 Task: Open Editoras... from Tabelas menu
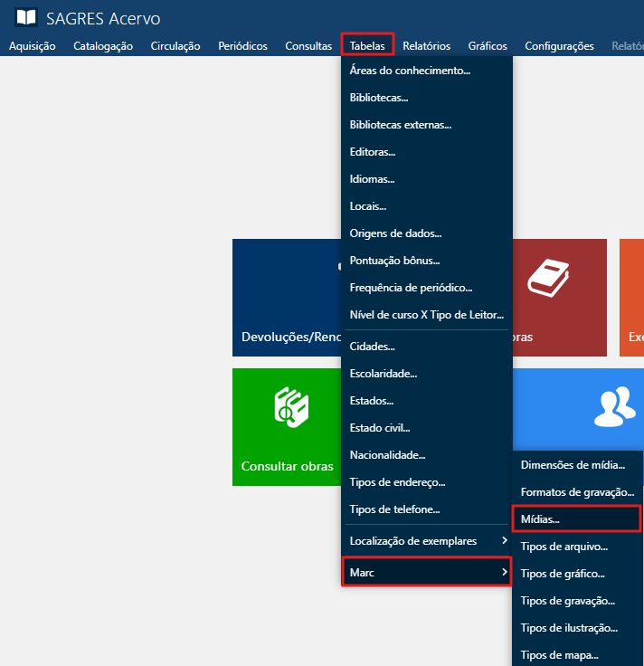(373, 152)
